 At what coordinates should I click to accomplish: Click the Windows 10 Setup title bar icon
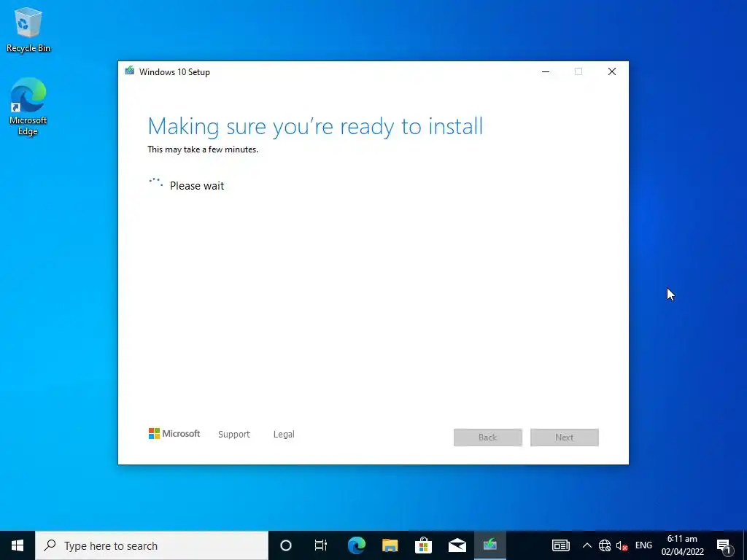coord(130,71)
